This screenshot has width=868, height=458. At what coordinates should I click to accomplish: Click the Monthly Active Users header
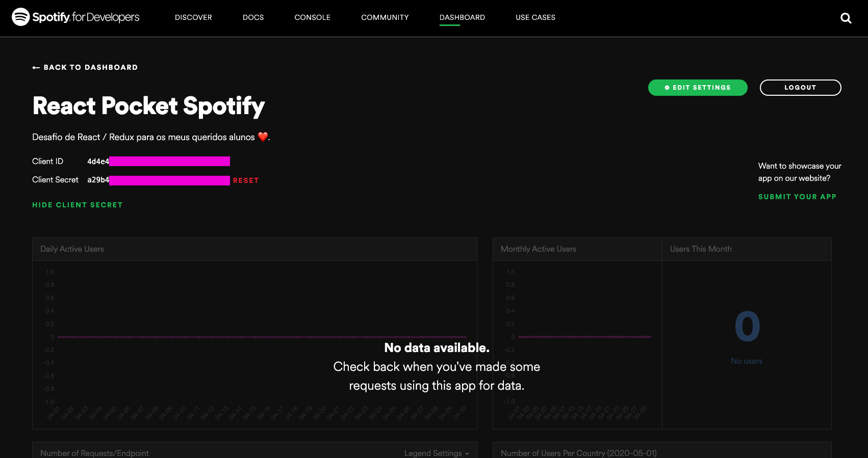tap(539, 249)
